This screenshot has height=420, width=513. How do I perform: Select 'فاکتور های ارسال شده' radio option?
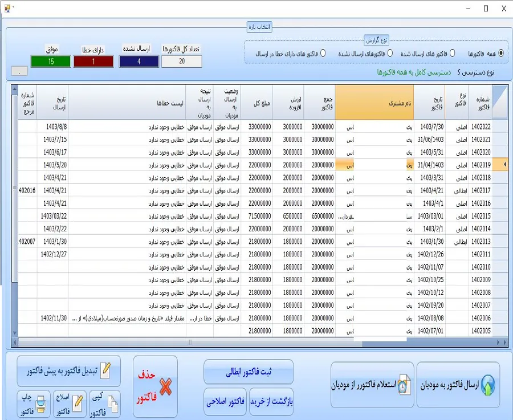[453, 53]
